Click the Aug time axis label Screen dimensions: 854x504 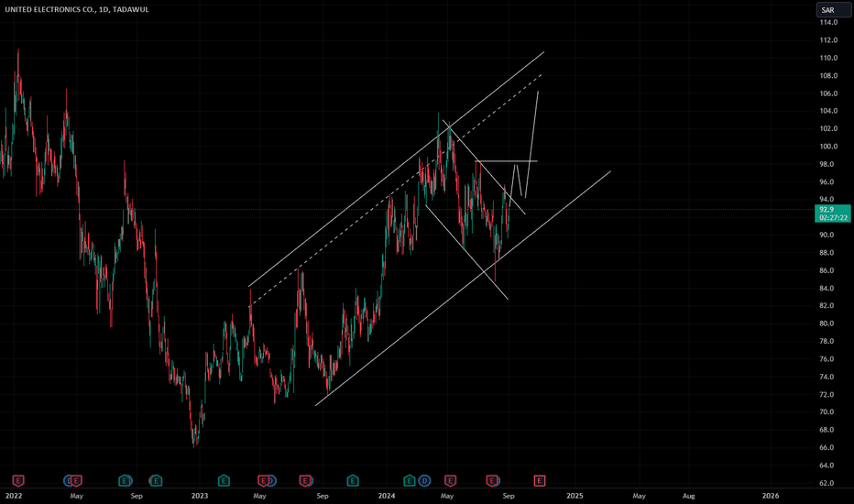689,496
